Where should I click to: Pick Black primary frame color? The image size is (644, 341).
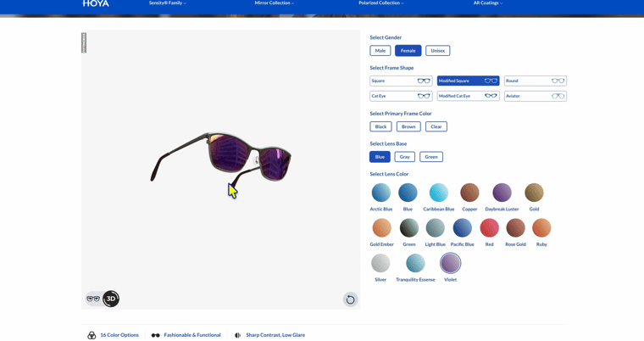click(380, 126)
